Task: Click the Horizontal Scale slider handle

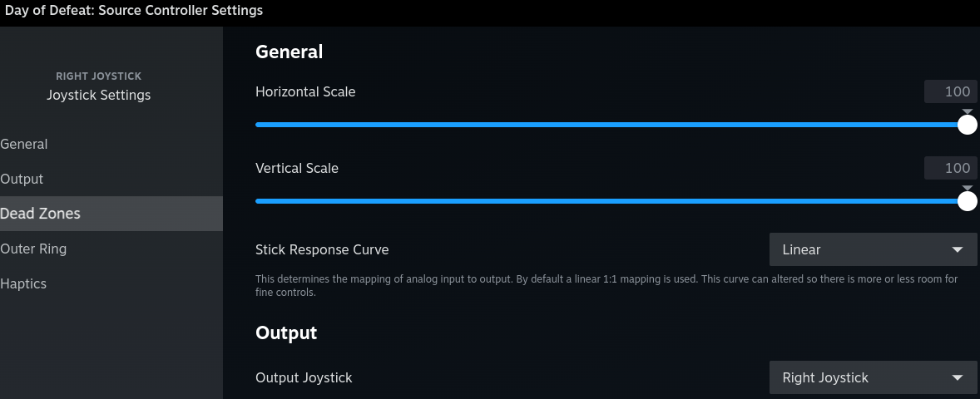Action: pyautogui.click(x=967, y=125)
